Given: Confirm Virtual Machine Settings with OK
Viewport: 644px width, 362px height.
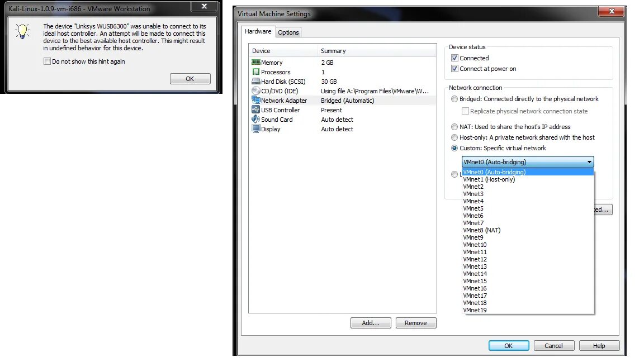Looking at the screenshot, I should 509,346.
